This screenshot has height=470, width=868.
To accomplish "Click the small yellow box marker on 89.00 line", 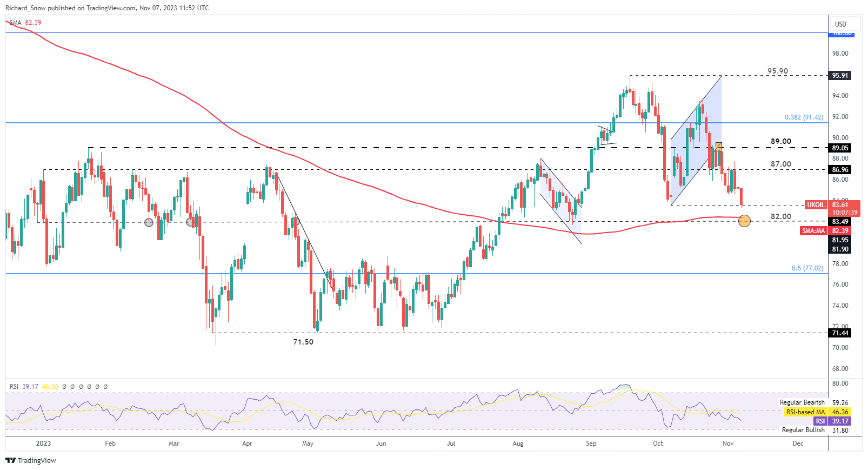I will point(719,146).
